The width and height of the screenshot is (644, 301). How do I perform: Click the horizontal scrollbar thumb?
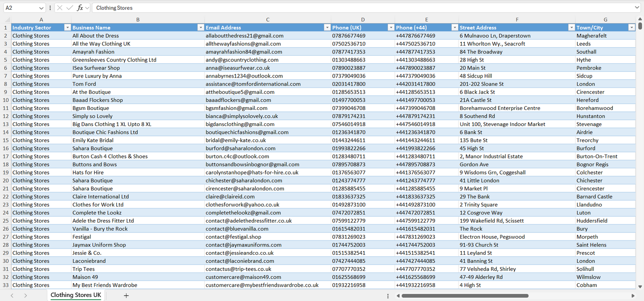point(465,296)
